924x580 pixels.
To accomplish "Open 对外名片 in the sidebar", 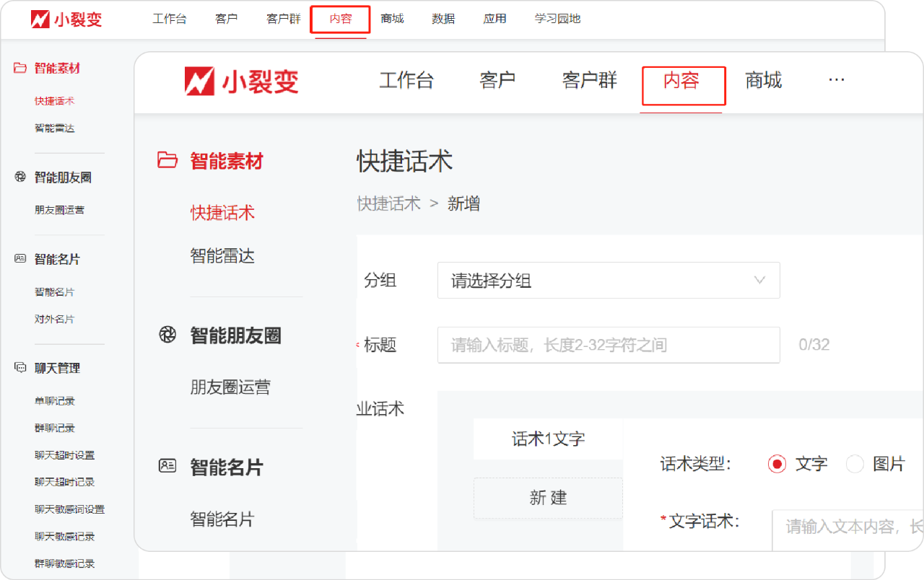I will pyautogui.click(x=54, y=319).
